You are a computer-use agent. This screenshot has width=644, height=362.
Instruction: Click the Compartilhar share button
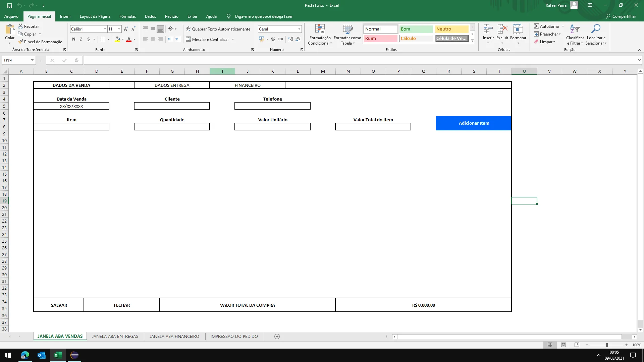point(621,16)
